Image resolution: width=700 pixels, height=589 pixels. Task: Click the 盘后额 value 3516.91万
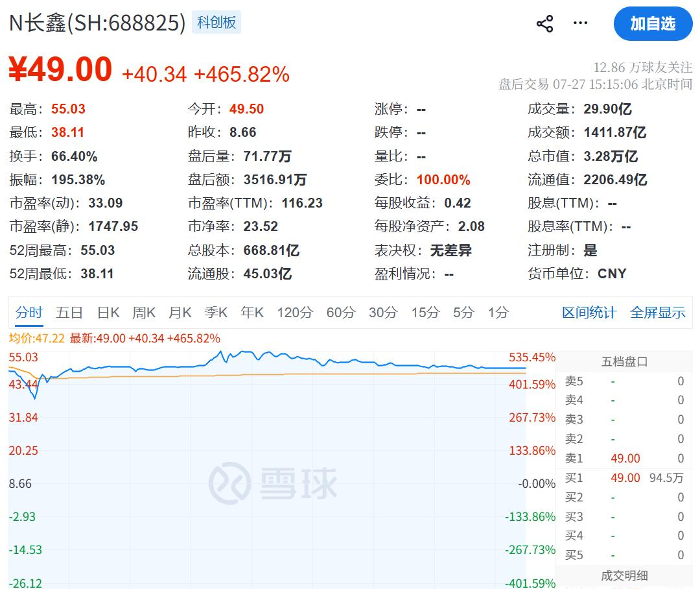[x=275, y=180]
